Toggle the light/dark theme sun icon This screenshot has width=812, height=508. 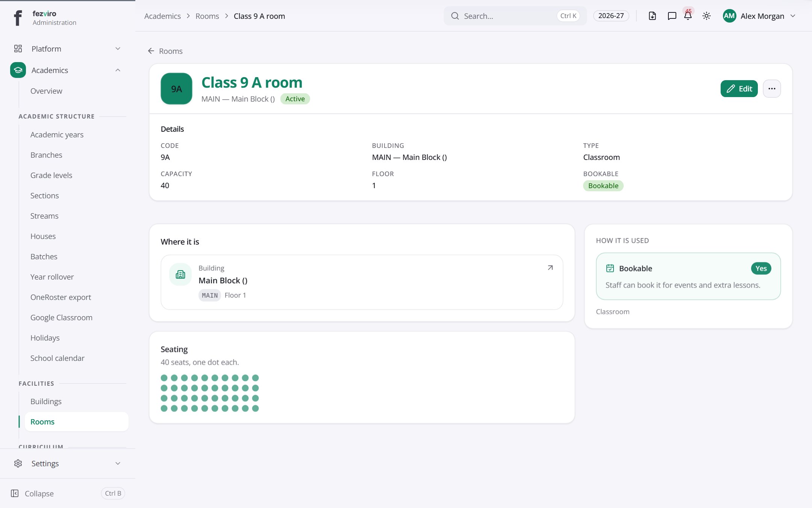point(706,16)
